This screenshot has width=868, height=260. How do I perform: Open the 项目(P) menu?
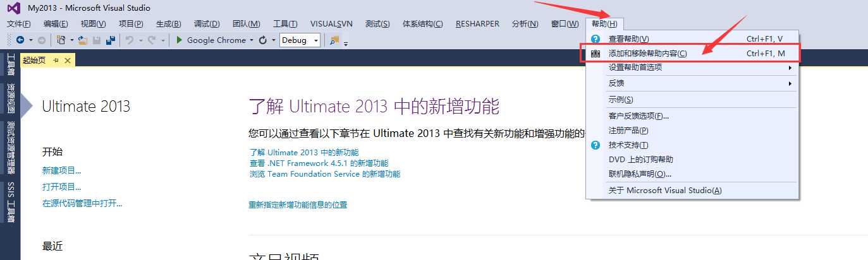point(131,24)
